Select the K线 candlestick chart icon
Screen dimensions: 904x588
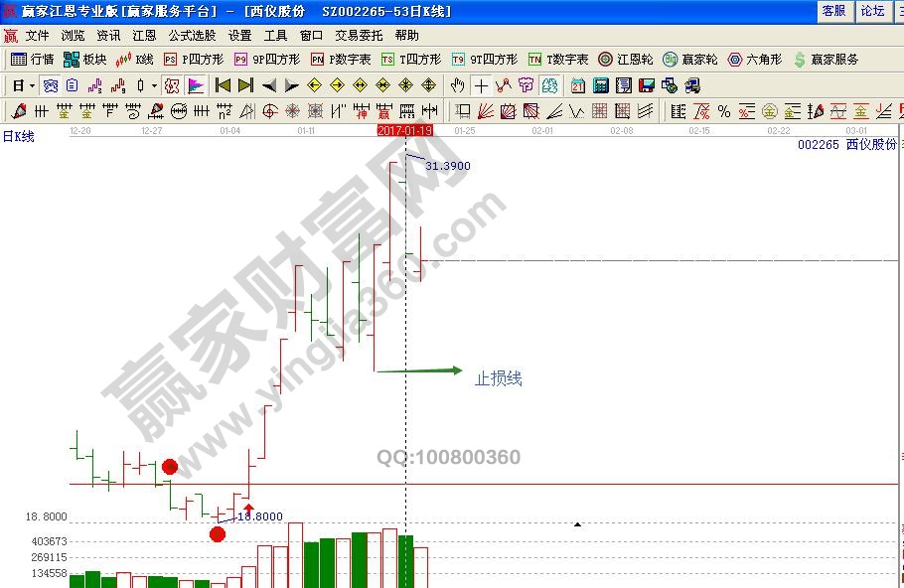coord(134,58)
